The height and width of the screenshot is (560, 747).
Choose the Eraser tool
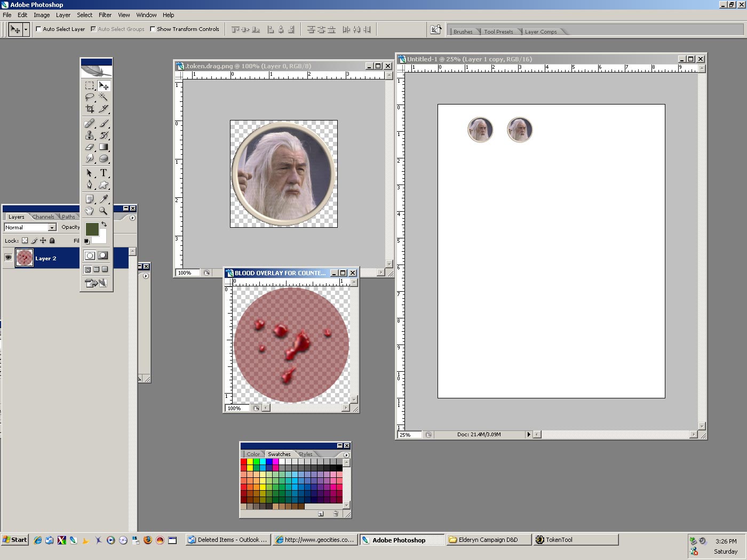(x=89, y=147)
